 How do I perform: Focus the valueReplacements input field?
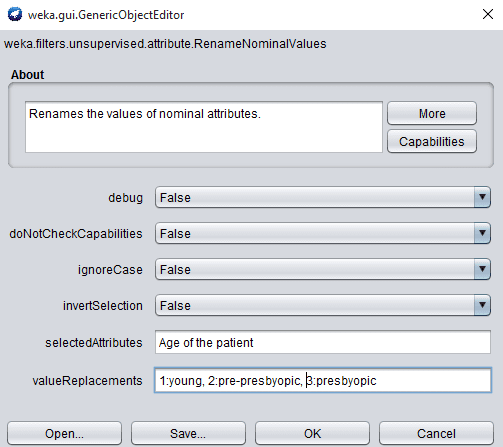[x=323, y=380]
